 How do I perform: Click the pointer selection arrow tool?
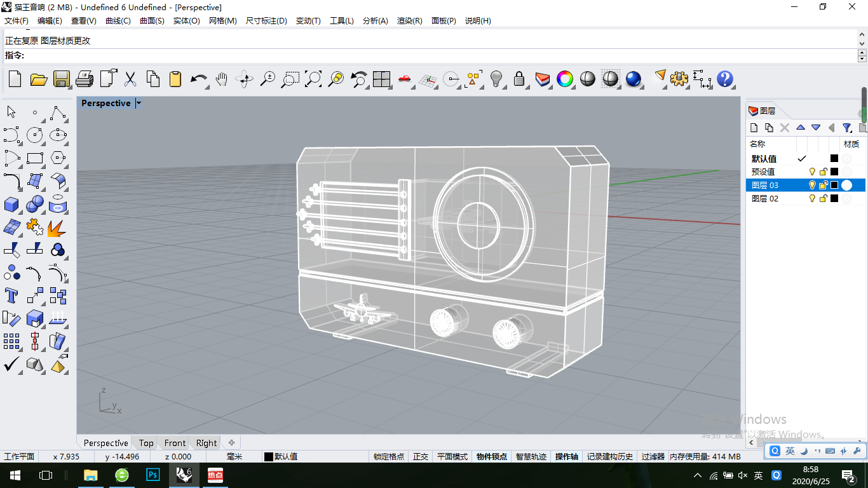(11, 112)
